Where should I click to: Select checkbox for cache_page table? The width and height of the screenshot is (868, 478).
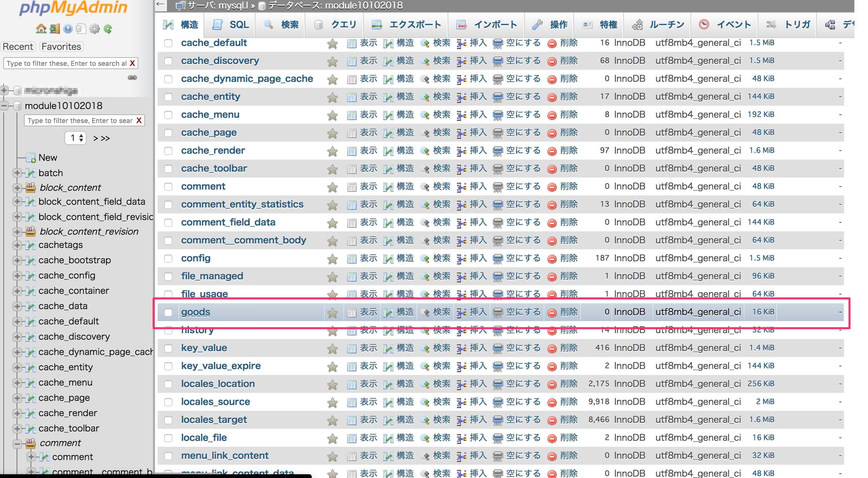168,133
